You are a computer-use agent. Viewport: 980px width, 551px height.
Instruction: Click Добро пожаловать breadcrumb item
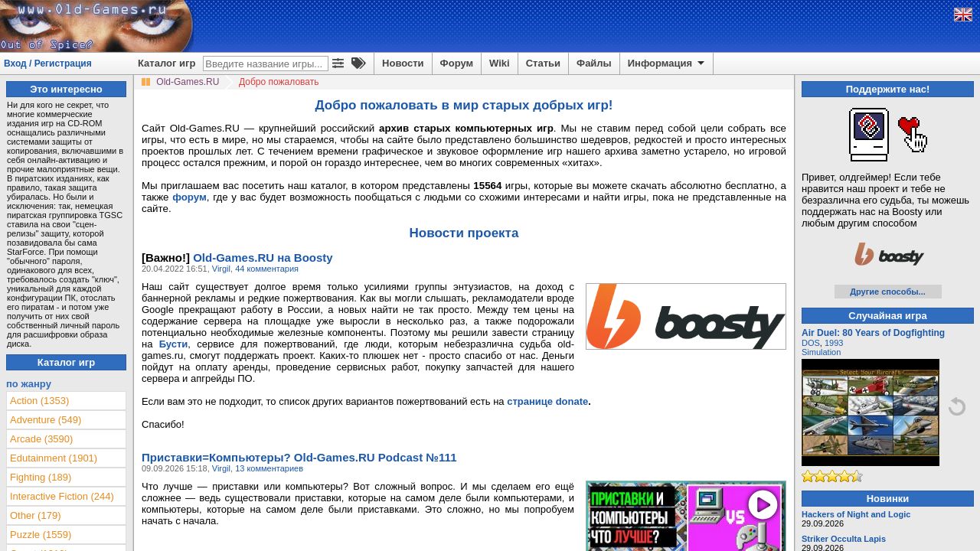coord(279,82)
